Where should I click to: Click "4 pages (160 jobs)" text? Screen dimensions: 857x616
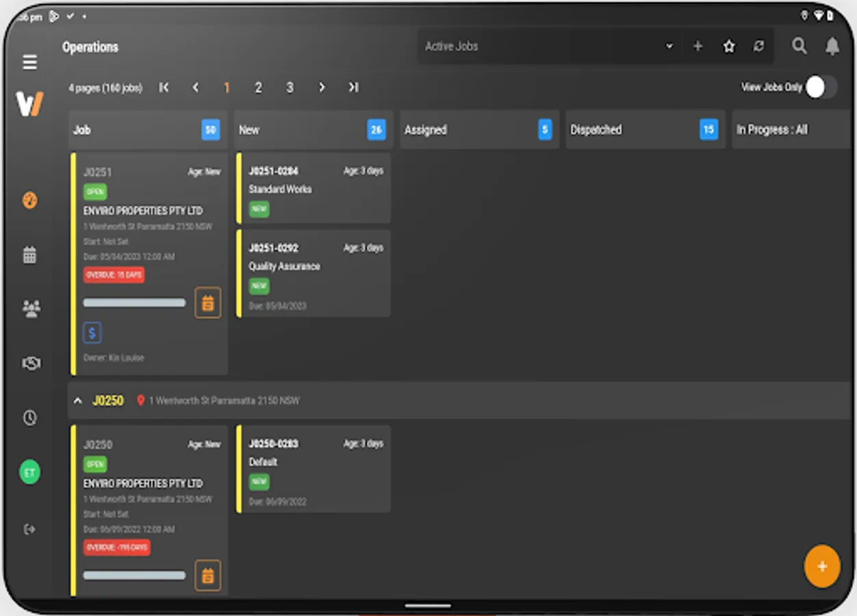click(105, 88)
